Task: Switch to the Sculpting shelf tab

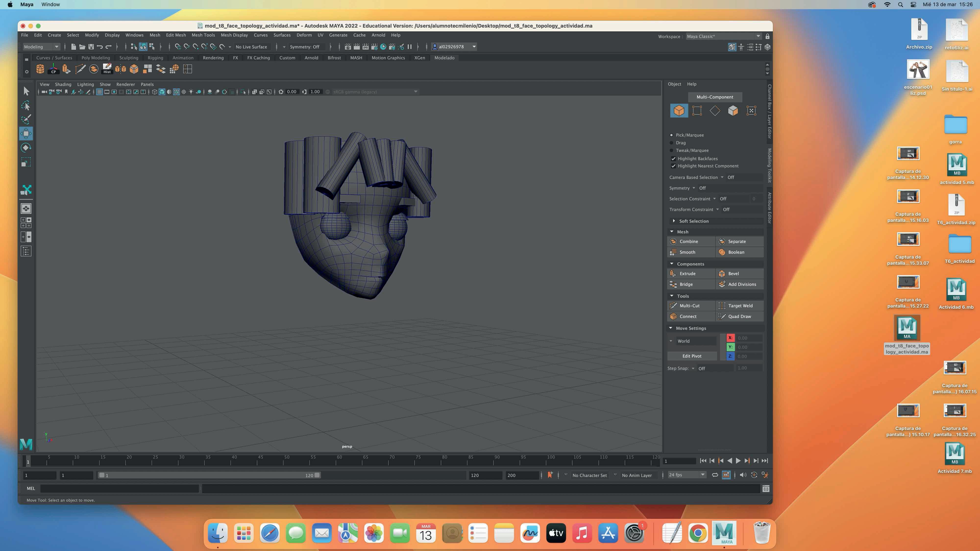Action: coord(129,58)
